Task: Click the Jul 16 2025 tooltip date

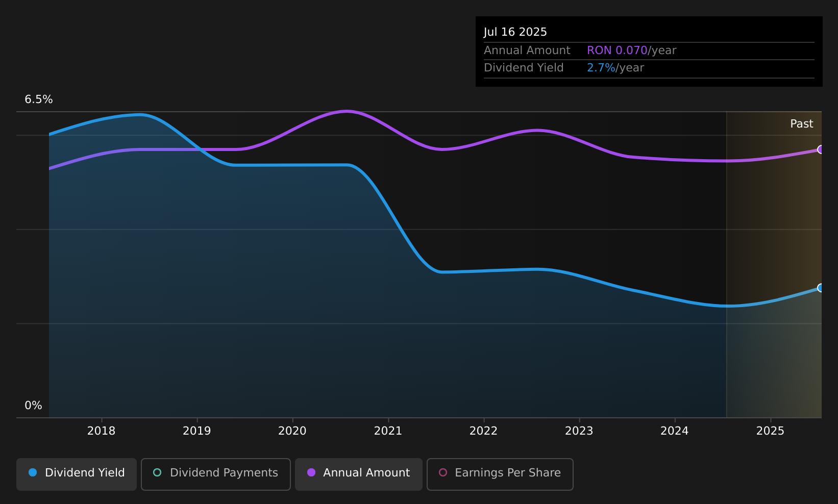Action: pos(515,32)
